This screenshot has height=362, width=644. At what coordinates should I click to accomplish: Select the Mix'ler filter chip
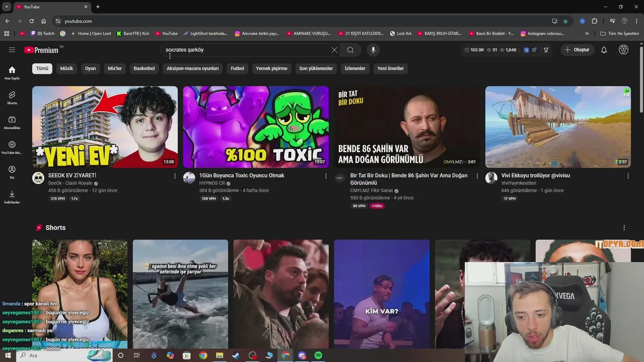pyautogui.click(x=115, y=68)
